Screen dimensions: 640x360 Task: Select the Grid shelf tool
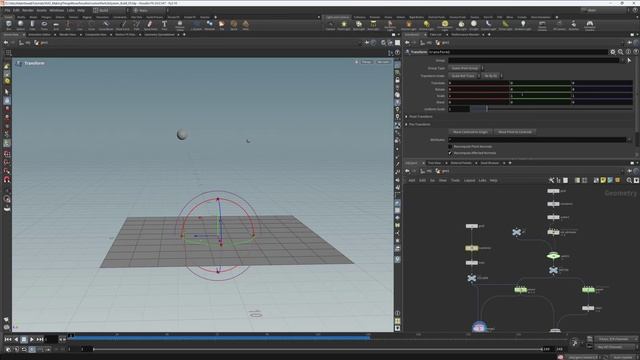56,25
